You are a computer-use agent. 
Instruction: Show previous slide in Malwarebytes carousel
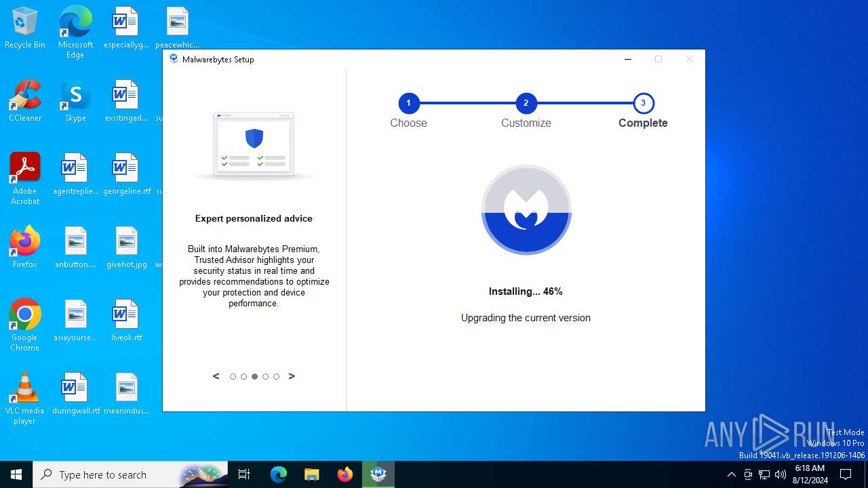click(216, 376)
